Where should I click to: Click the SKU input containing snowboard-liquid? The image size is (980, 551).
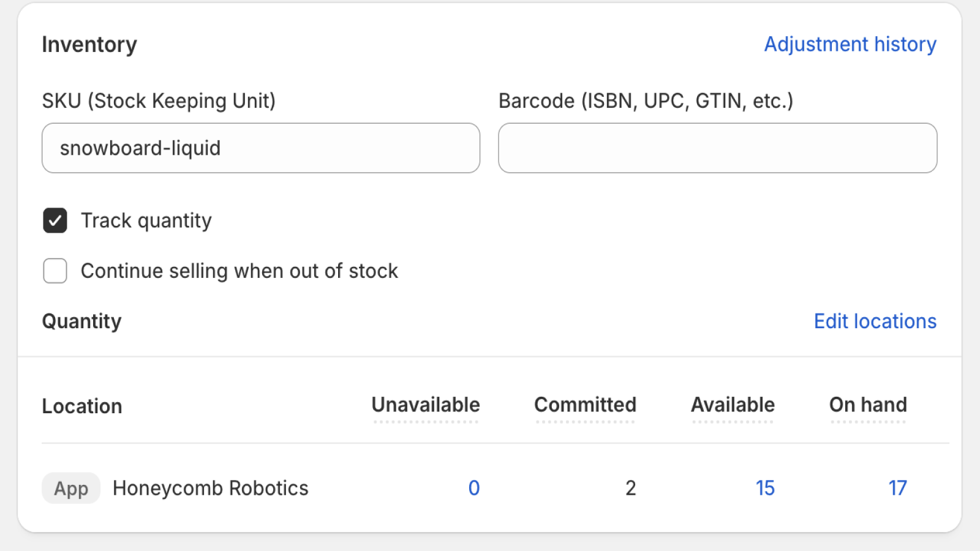pos(260,148)
